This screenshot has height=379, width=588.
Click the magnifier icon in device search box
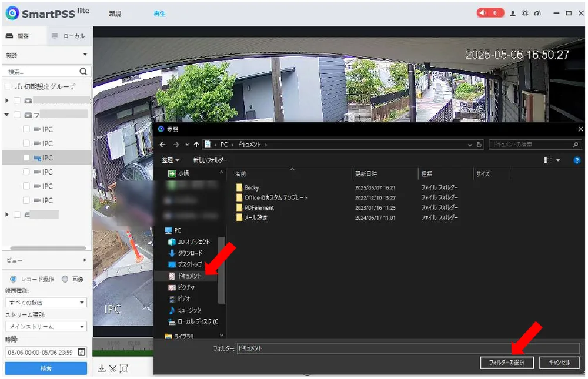coord(83,71)
